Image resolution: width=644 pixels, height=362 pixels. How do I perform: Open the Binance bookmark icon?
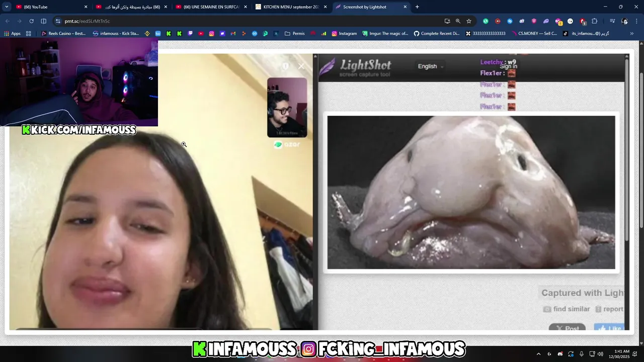pos(147,34)
